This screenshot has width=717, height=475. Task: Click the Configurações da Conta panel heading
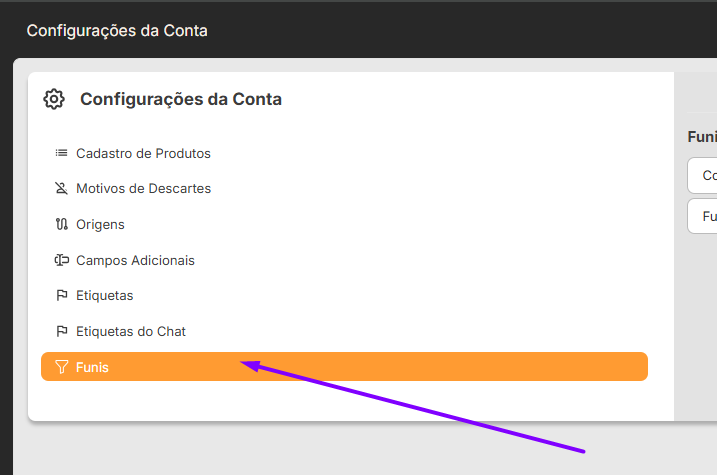(181, 99)
